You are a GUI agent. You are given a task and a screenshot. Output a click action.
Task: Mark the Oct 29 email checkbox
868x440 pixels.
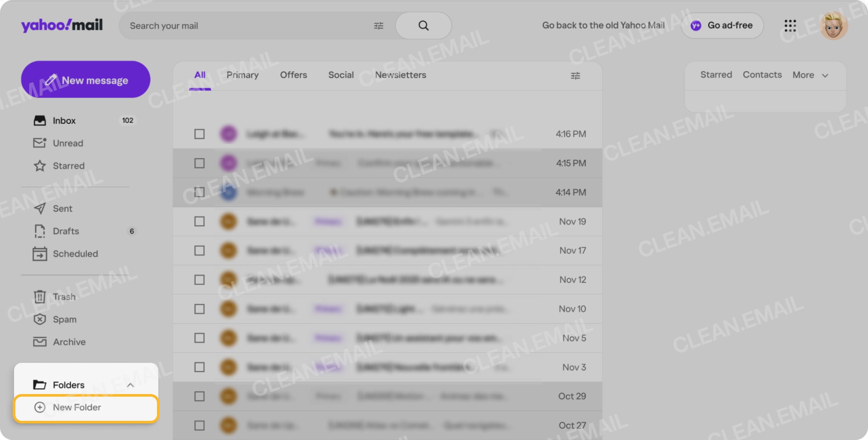(199, 396)
